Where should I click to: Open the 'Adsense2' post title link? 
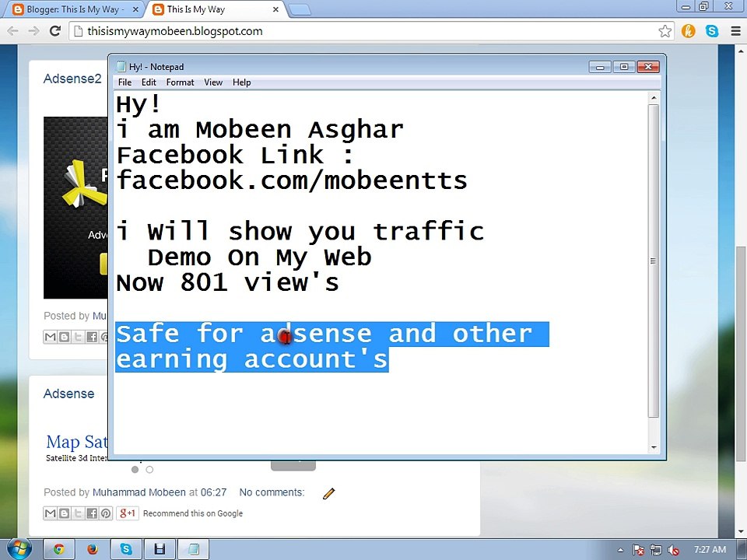[72, 79]
